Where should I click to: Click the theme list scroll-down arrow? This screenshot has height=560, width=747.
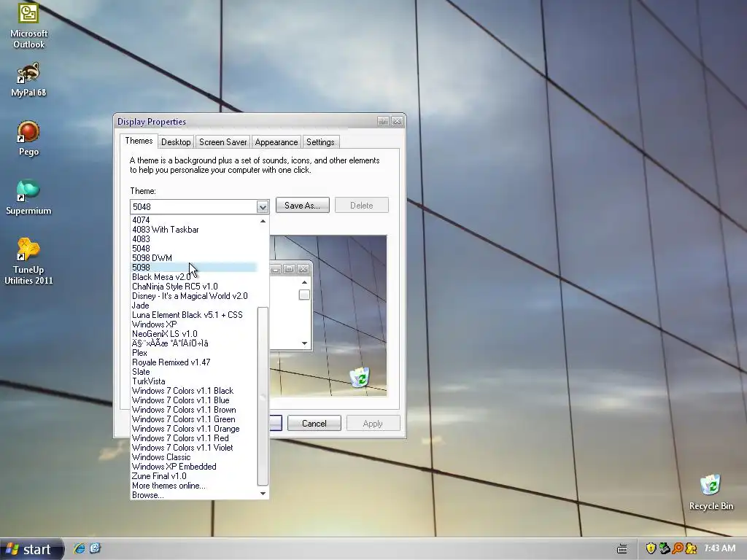(x=263, y=494)
